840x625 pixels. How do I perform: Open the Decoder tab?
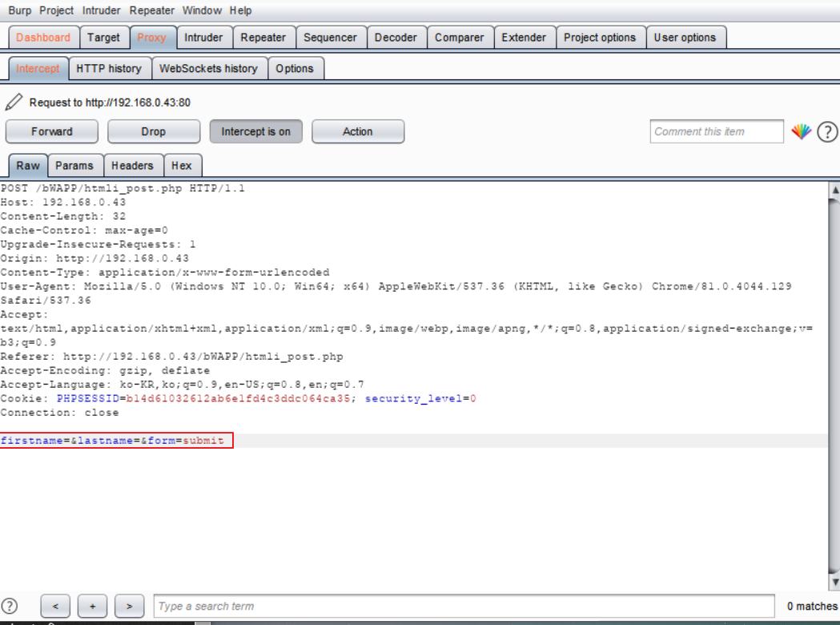click(x=396, y=38)
